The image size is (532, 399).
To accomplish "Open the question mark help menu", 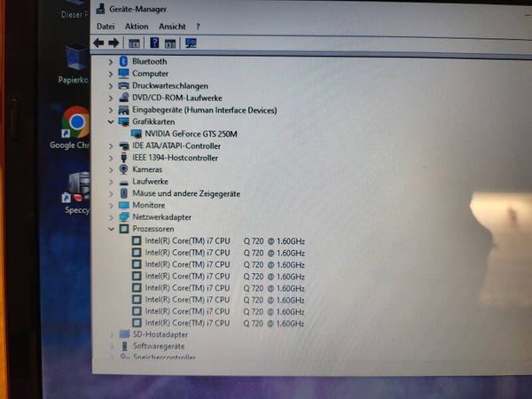I will point(198,27).
